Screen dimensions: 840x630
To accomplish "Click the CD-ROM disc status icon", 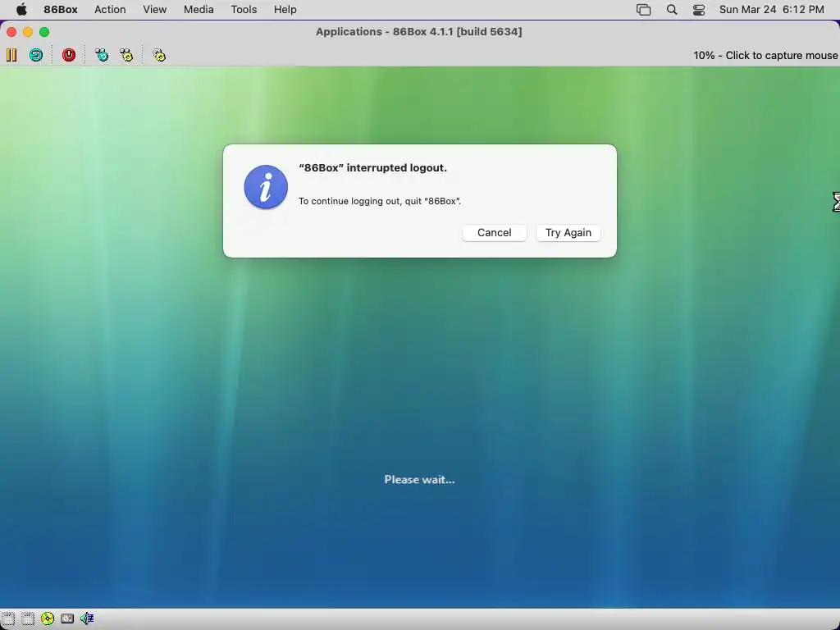I will pos(48,619).
